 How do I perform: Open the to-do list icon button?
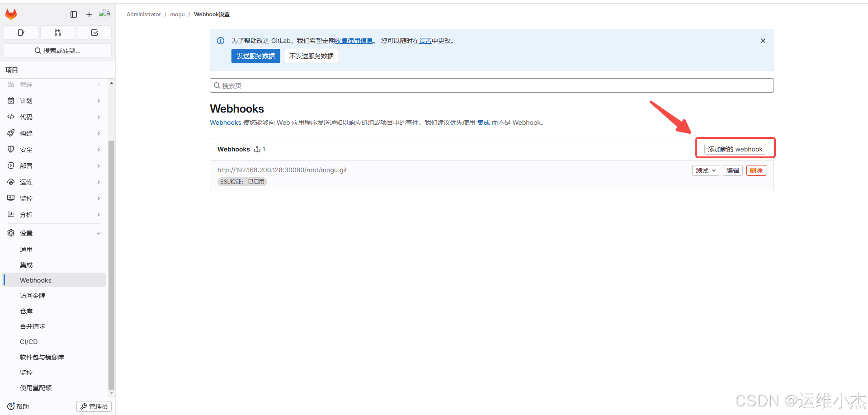pyautogui.click(x=94, y=33)
